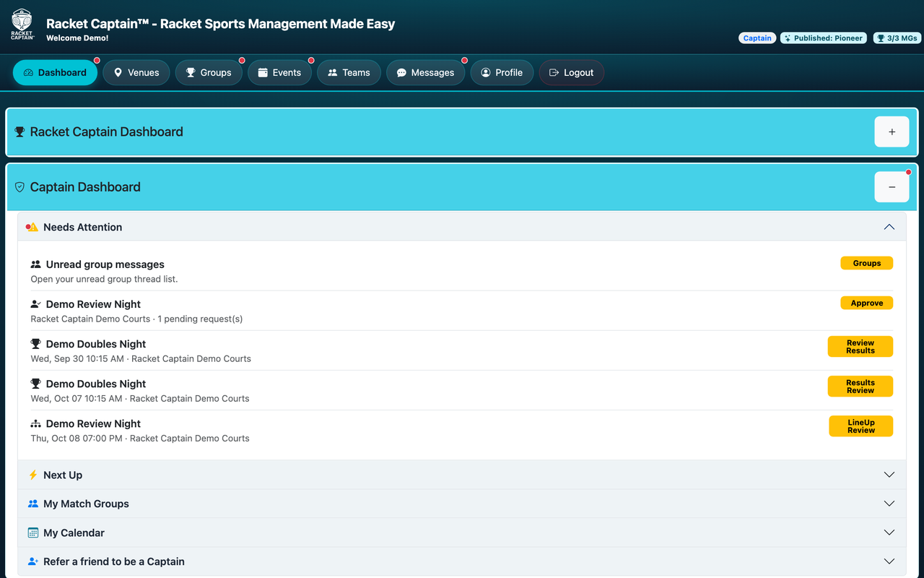
Task: Click the warning icon beside Needs Attention
Action: point(32,227)
